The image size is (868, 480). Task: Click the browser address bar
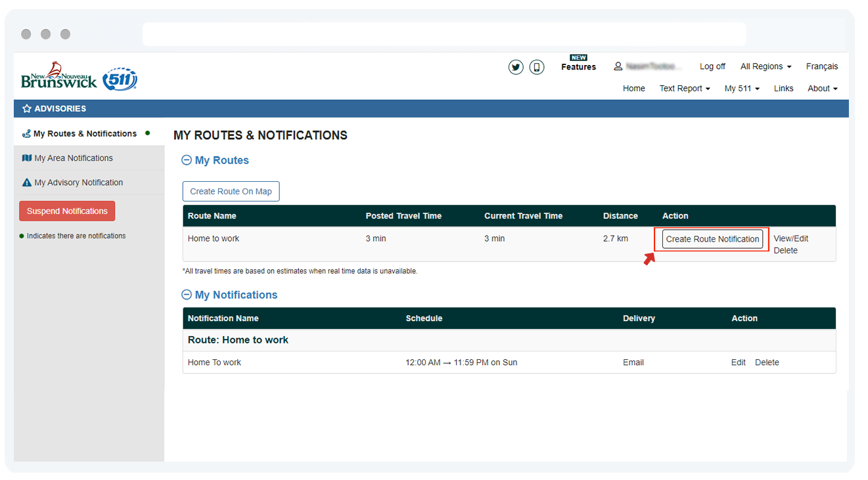[444, 34]
